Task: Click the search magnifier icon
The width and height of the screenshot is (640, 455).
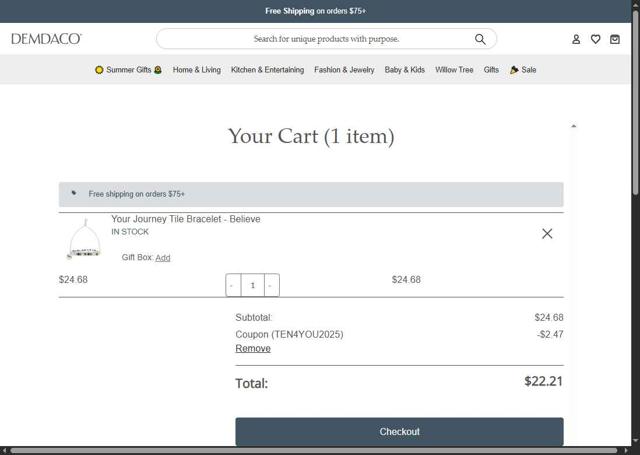Action: [x=480, y=39]
